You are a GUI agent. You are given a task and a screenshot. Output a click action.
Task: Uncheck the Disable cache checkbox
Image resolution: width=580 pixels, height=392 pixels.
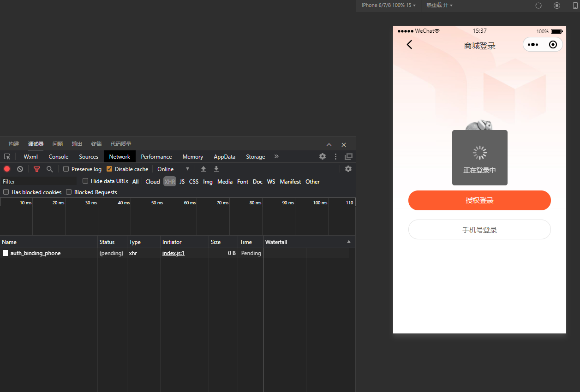pyautogui.click(x=109, y=169)
